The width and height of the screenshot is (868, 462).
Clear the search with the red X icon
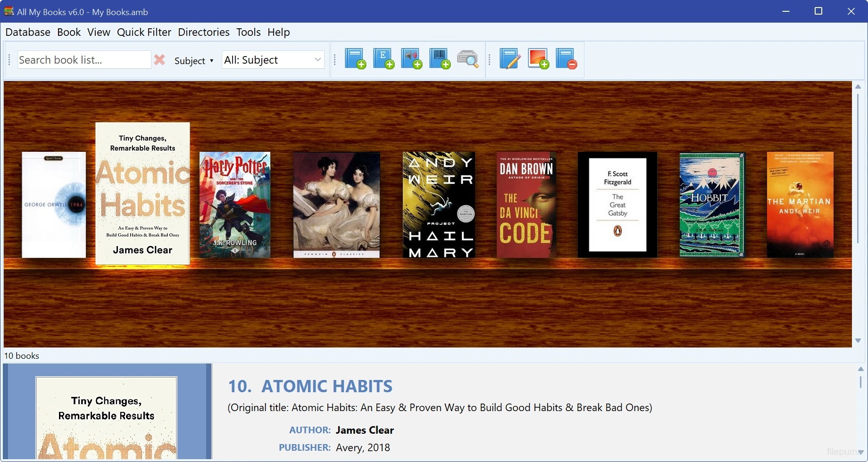(x=159, y=60)
